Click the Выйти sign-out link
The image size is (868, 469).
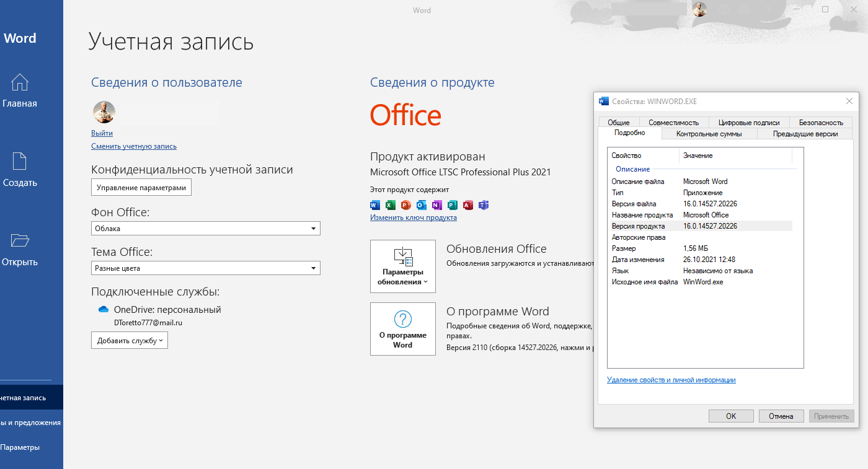pos(102,133)
